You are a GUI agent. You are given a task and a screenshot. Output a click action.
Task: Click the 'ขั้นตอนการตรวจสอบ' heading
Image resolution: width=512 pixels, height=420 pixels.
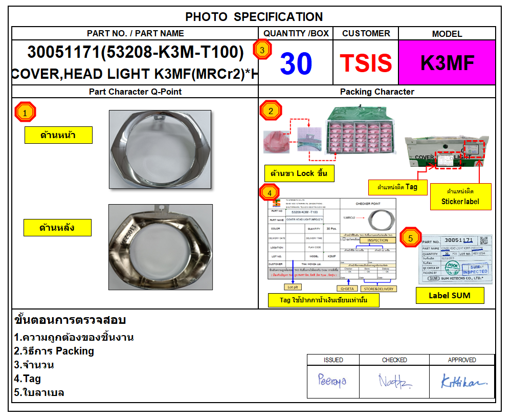(70, 320)
